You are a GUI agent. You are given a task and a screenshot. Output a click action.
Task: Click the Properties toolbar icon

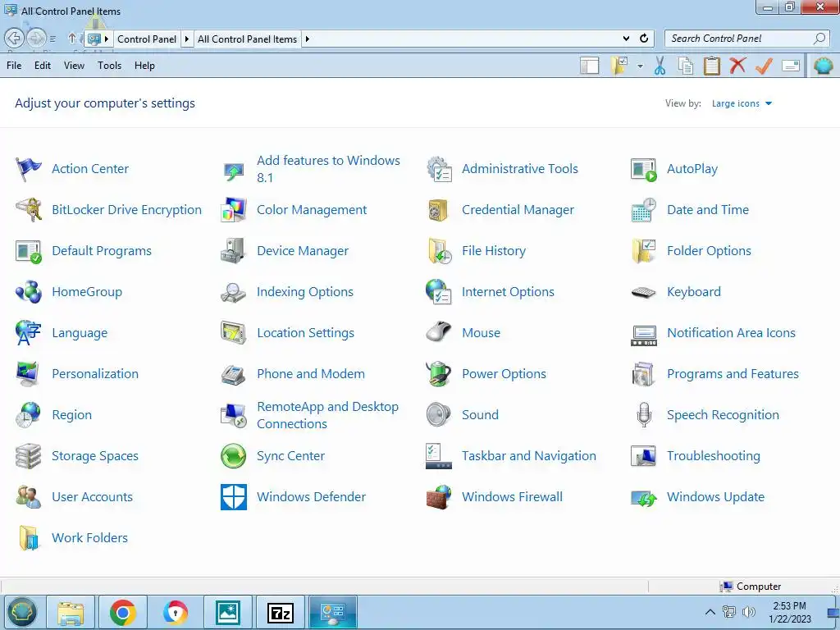(x=791, y=66)
